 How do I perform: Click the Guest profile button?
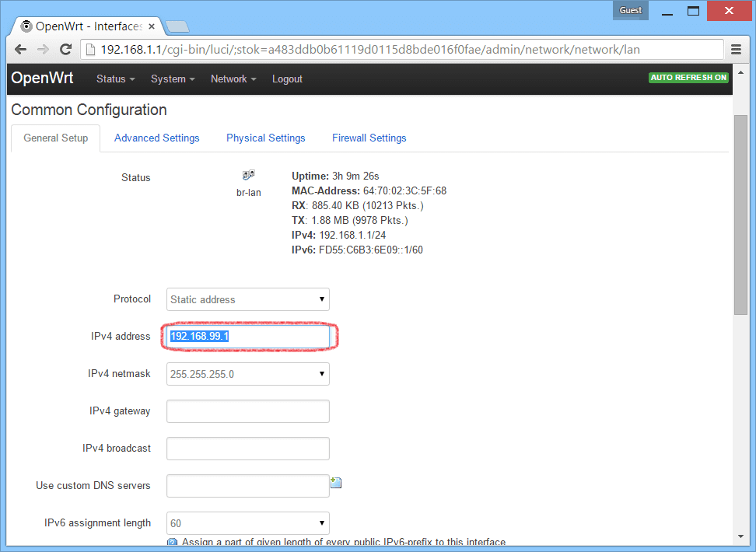pos(630,10)
